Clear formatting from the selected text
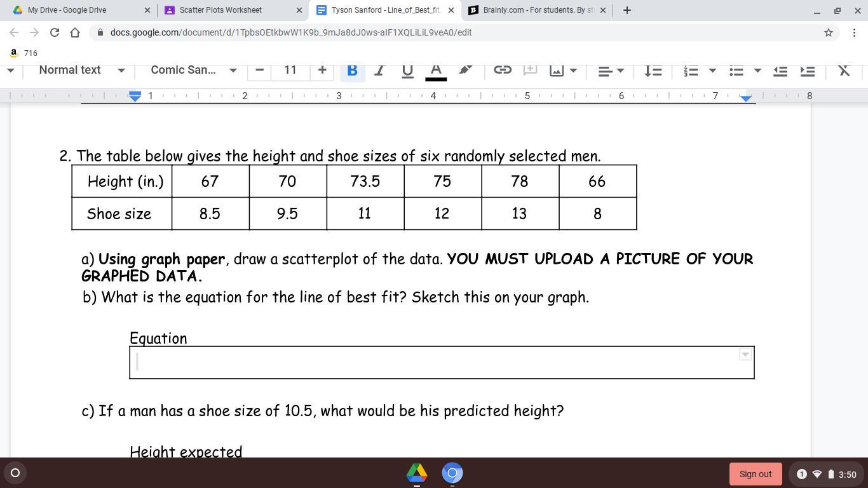This screenshot has width=868, height=488. click(844, 70)
